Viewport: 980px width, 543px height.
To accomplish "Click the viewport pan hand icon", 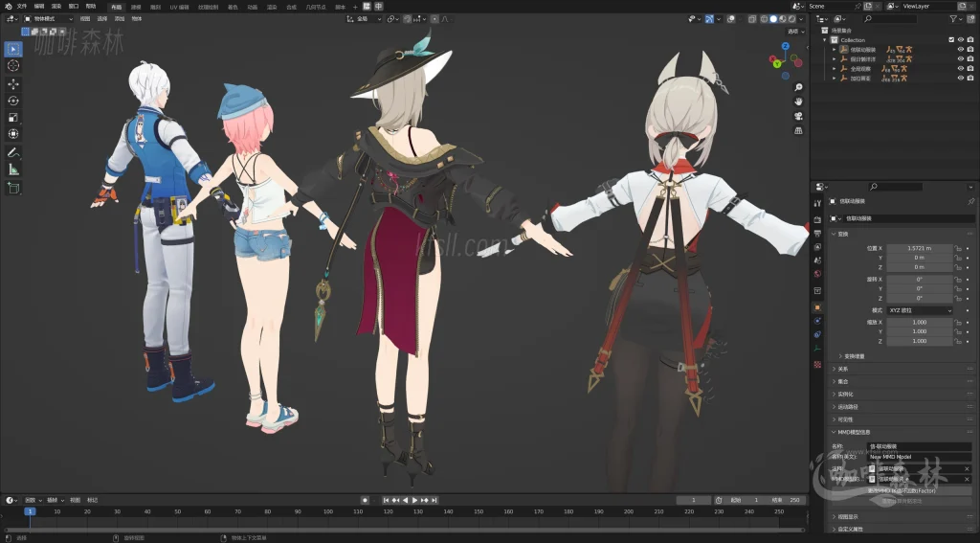I will pos(798,102).
